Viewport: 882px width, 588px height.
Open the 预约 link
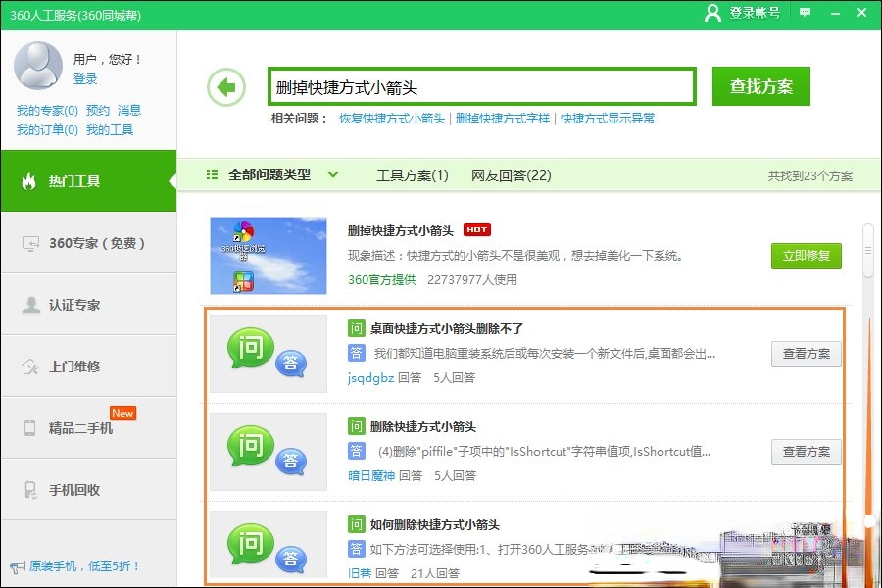pyautogui.click(x=98, y=111)
